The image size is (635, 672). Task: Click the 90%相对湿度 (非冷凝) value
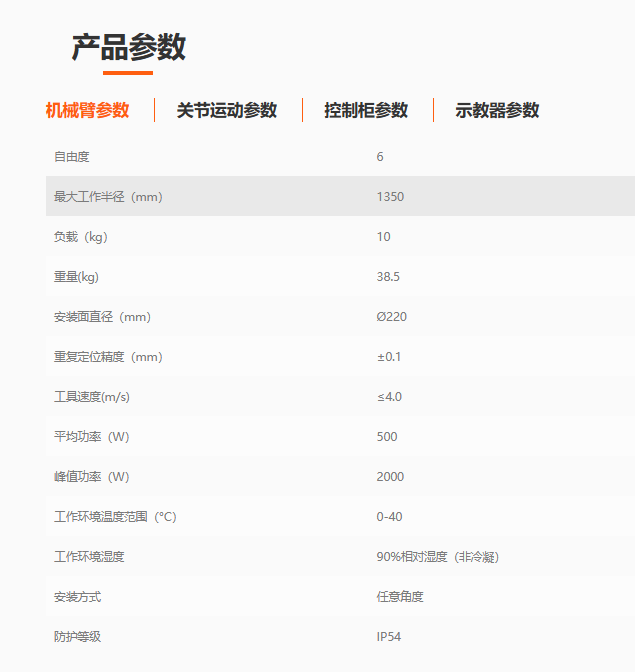coord(437,557)
